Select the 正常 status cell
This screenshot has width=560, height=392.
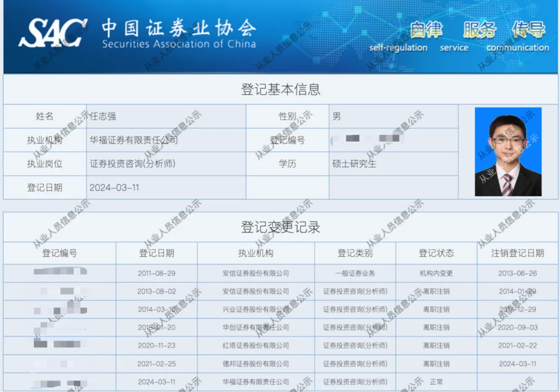(x=436, y=382)
